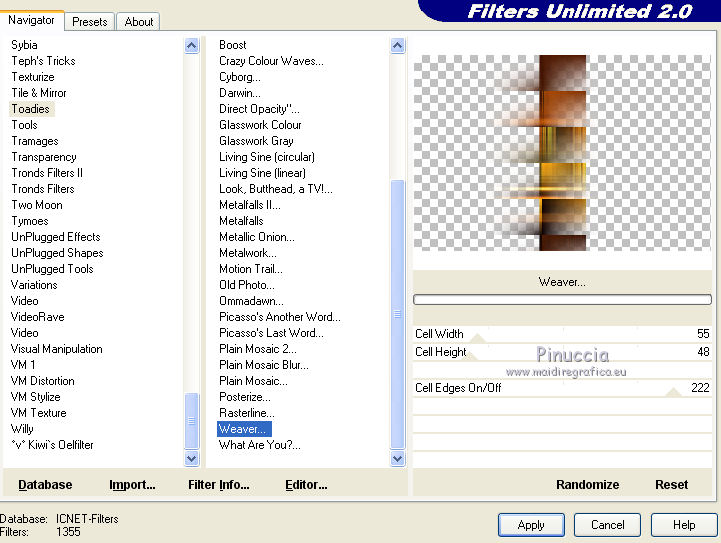Choose Old Photo... filter
Image resolution: width=721 pixels, height=543 pixels.
pos(246,285)
